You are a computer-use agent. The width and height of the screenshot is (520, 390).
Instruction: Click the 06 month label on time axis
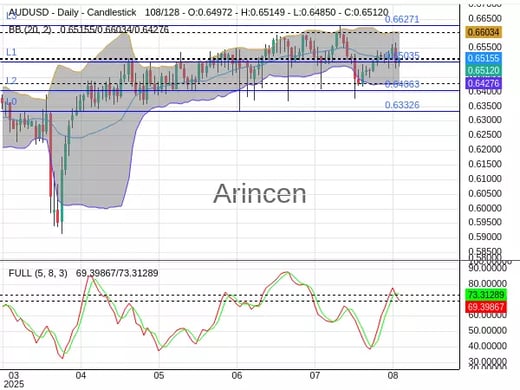tap(237, 376)
